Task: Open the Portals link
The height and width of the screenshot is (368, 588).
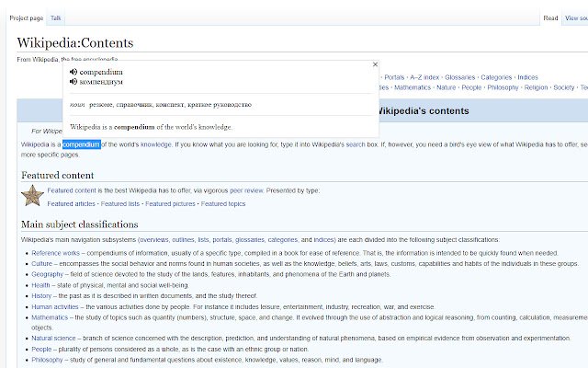Action: [x=394, y=77]
